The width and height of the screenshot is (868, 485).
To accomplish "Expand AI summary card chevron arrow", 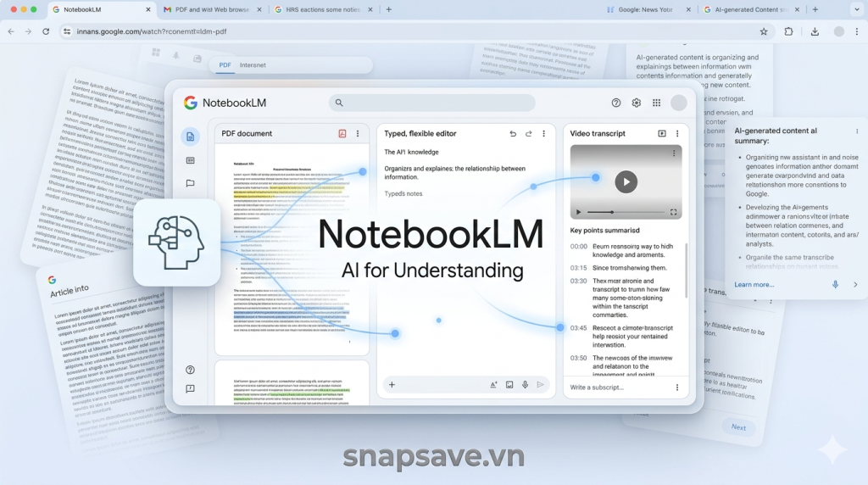I will pos(855,285).
